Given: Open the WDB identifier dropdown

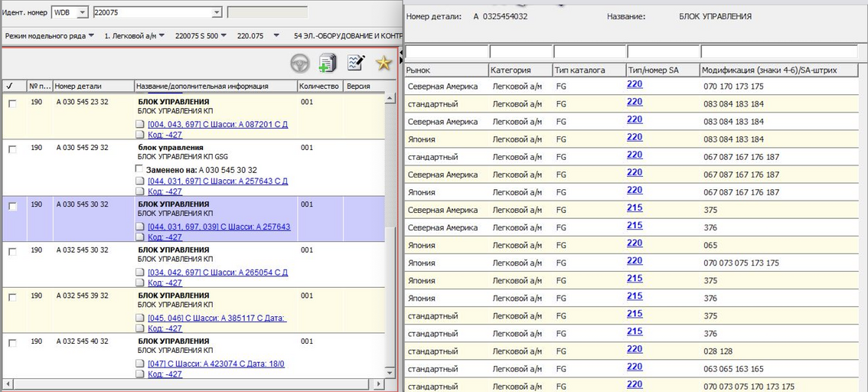Looking at the screenshot, I should coord(81,12).
